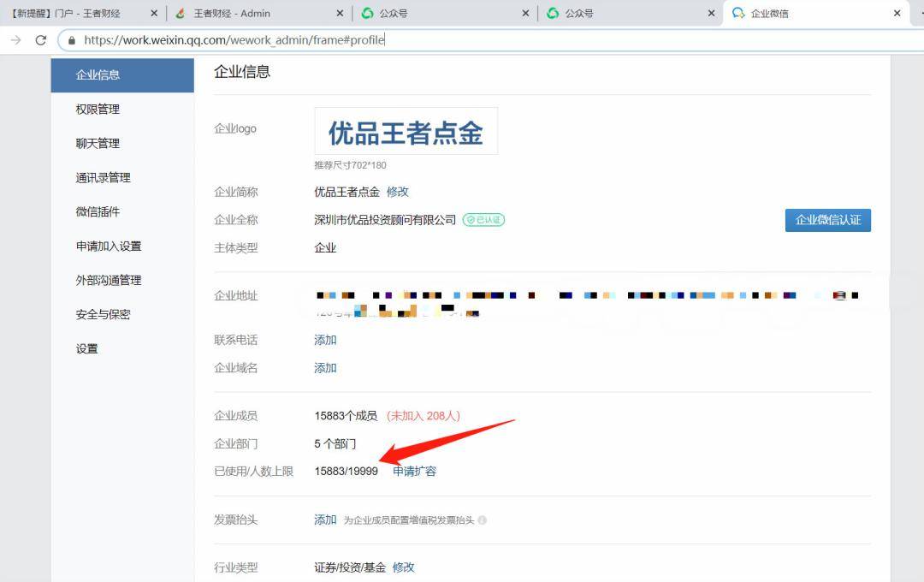Click the browser forward arrow icon
924x582 pixels.
(16, 40)
